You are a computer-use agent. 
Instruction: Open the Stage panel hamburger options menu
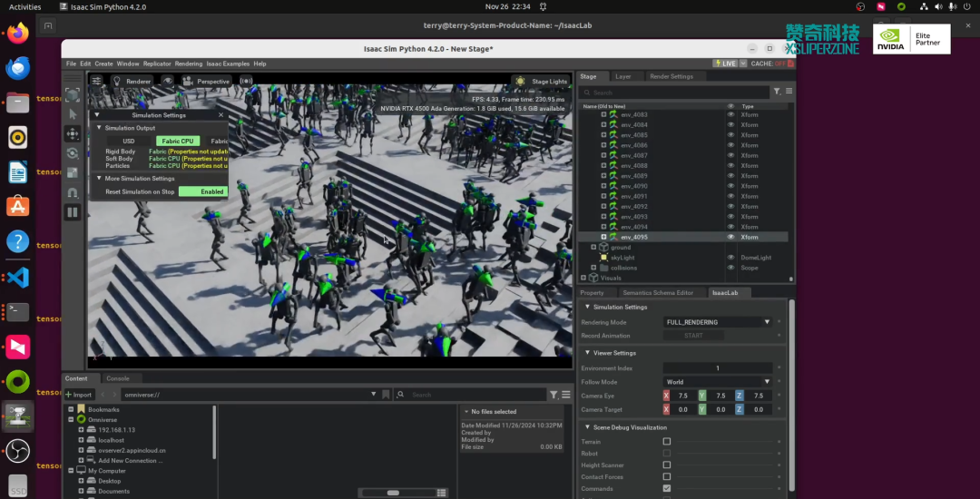click(x=789, y=92)
